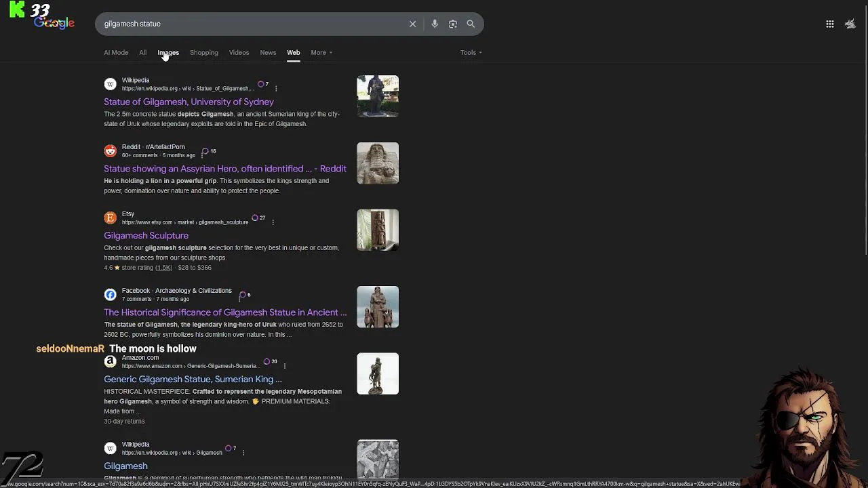Click the Etsy sculpture thumbnail
This screenshot has width=868, height=488.
[x=378, y=230]
